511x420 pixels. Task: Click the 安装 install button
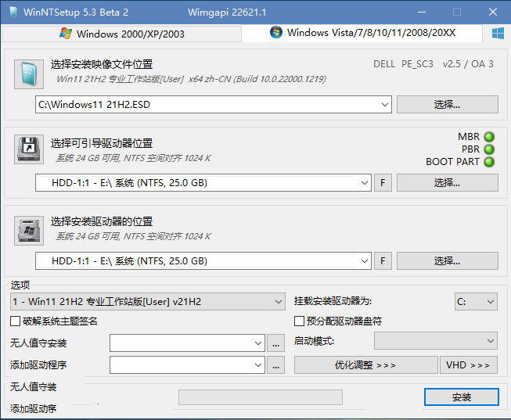click(x=462, y=397)
